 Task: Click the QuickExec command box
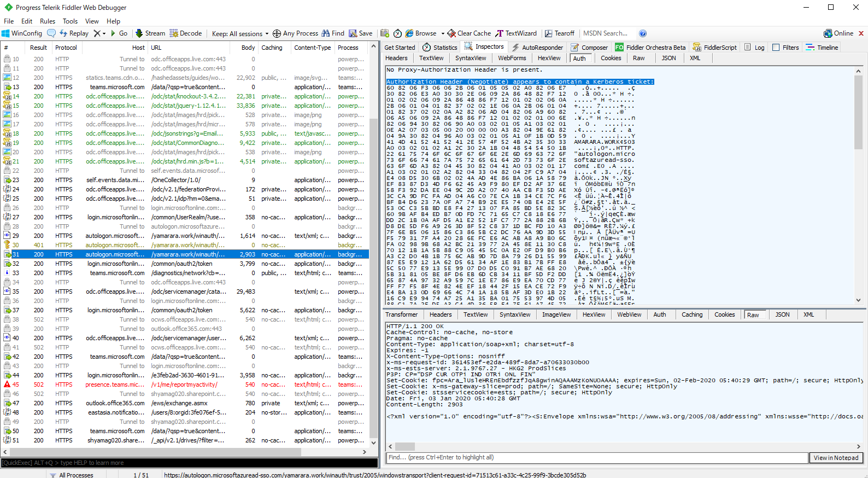click(189, 463)
